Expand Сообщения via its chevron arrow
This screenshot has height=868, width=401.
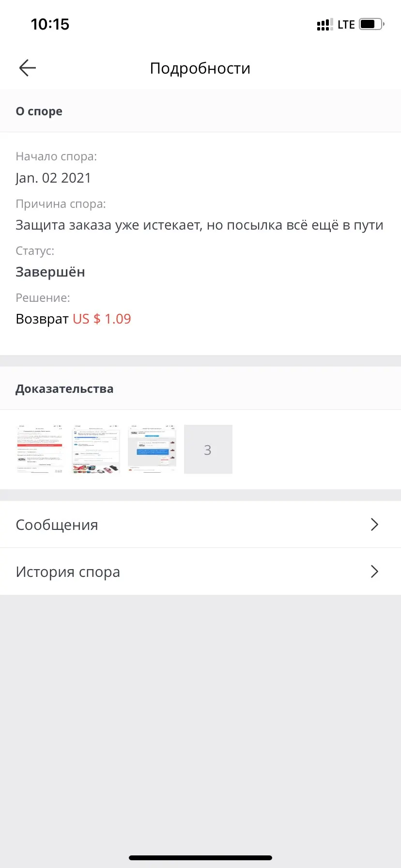[x=374, y=525]
